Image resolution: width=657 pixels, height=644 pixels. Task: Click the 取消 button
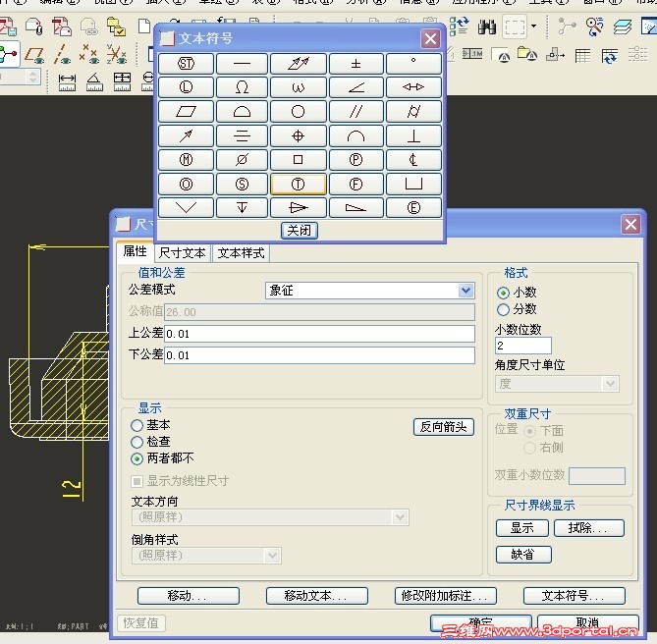click(588, 623)
